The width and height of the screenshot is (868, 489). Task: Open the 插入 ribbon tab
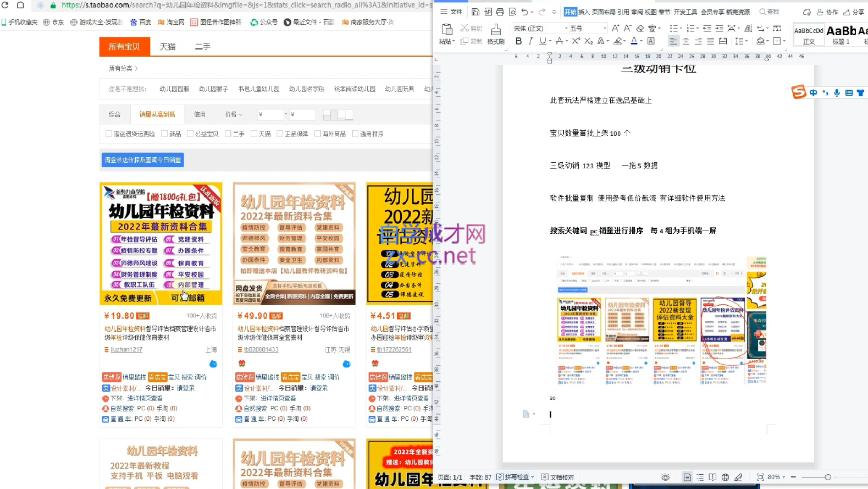click(x=584, y=12)
